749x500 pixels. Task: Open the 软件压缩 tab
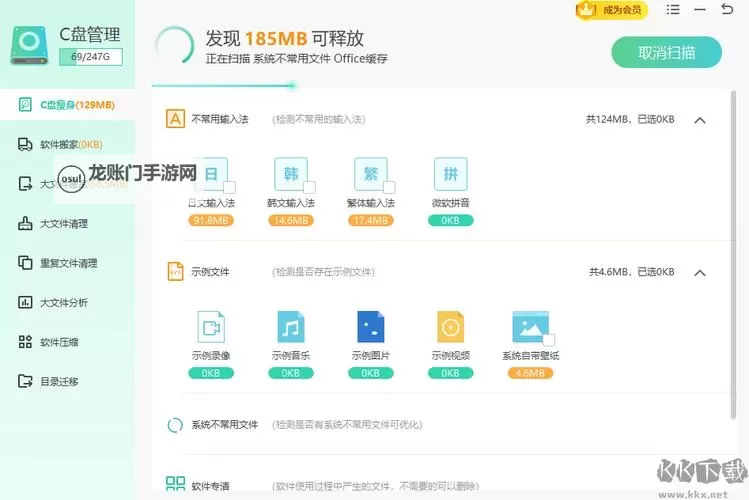67,342
